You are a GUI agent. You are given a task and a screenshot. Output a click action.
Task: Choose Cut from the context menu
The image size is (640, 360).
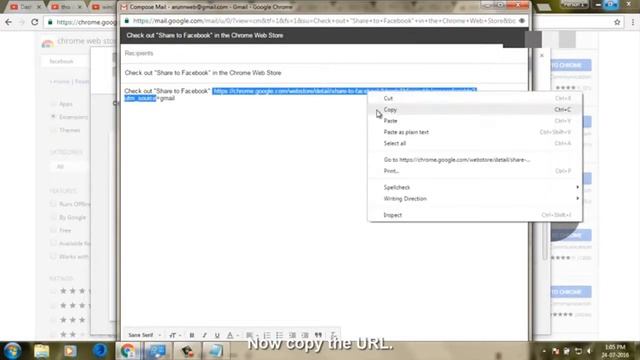coord(475,98)
